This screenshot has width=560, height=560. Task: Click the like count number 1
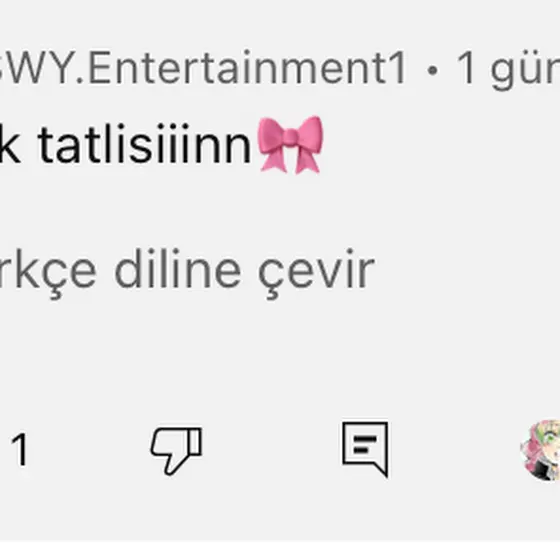click(x=19, y=450)
